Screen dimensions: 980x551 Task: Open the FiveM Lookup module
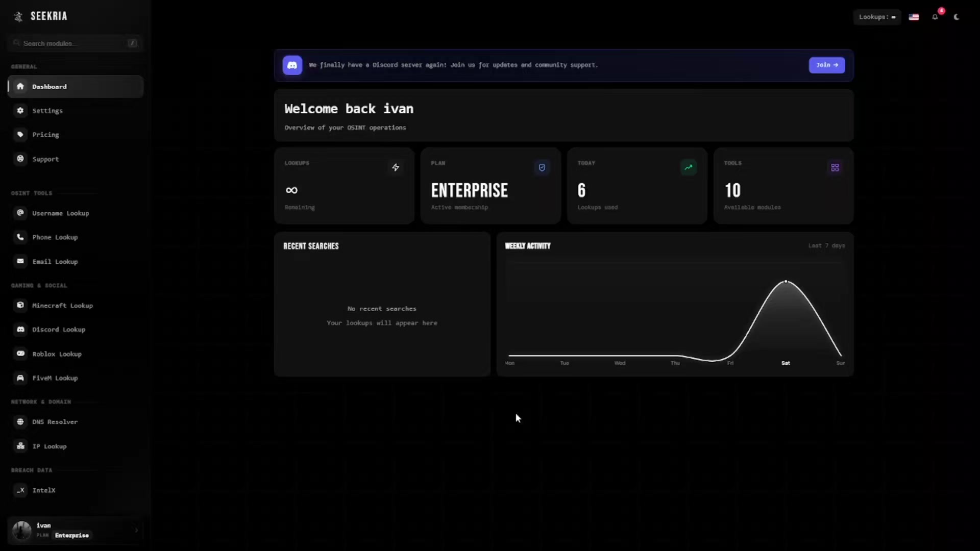(76, 378)
